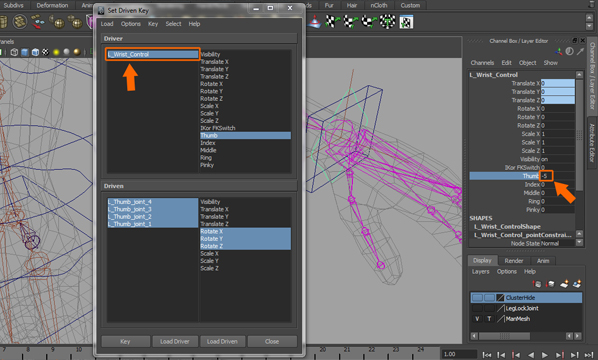Open Options menu in Set Driven Key
Screen dimensions: 598x360
[131, 24]
